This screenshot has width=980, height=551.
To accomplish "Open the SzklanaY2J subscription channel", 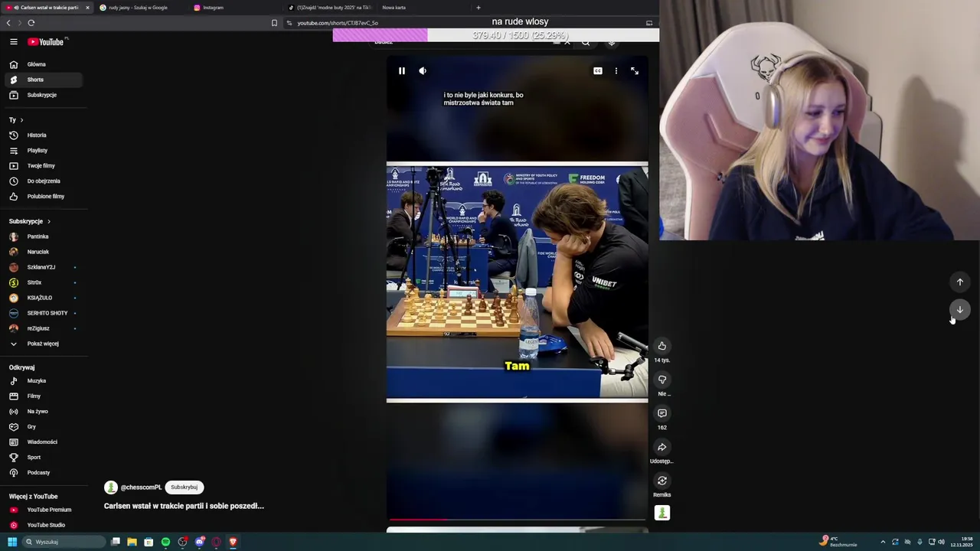I will [x=44, y=267].
